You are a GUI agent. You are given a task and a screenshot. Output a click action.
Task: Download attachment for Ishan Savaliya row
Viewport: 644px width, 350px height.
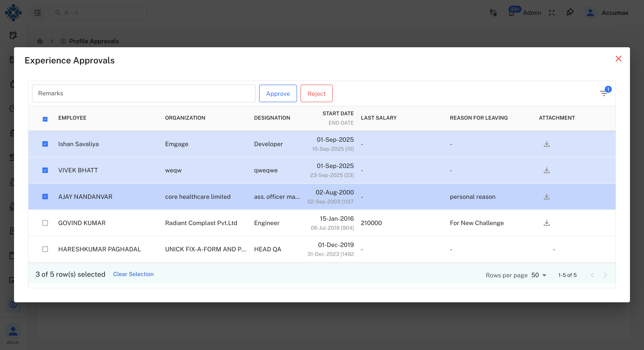547,144
